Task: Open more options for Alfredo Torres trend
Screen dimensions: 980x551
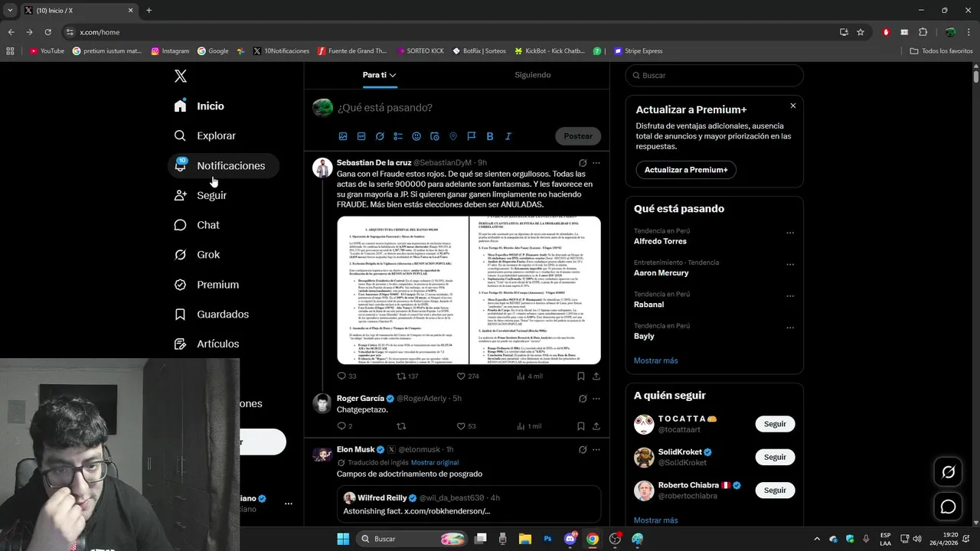Action: 790,233
